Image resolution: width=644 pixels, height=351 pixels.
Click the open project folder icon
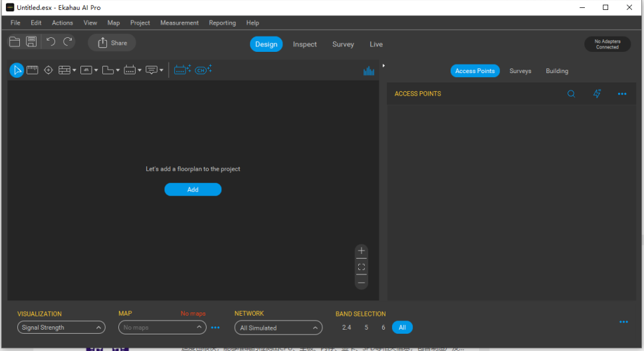(15, 42)
